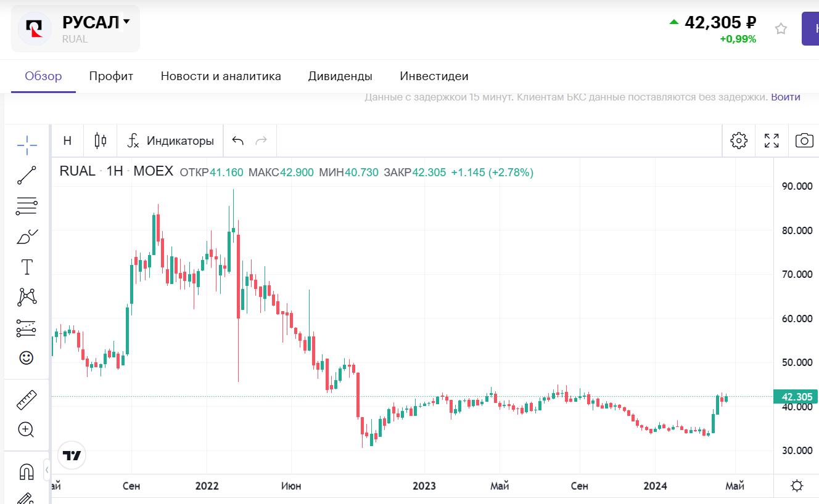Open the H timeframe interval selector
819x504 pixels.
pos(67,140)
